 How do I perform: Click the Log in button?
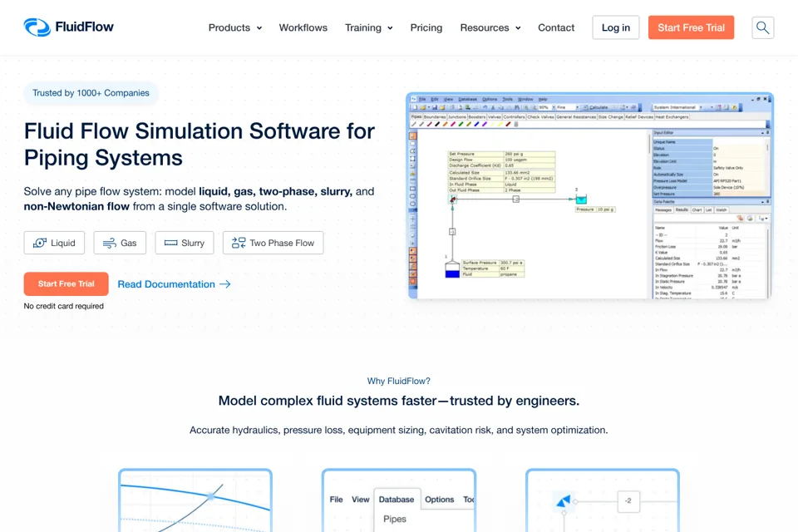click(615, 27)
